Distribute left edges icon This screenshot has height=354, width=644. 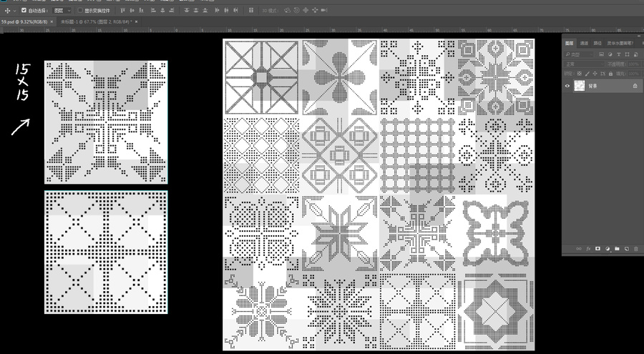217,10
